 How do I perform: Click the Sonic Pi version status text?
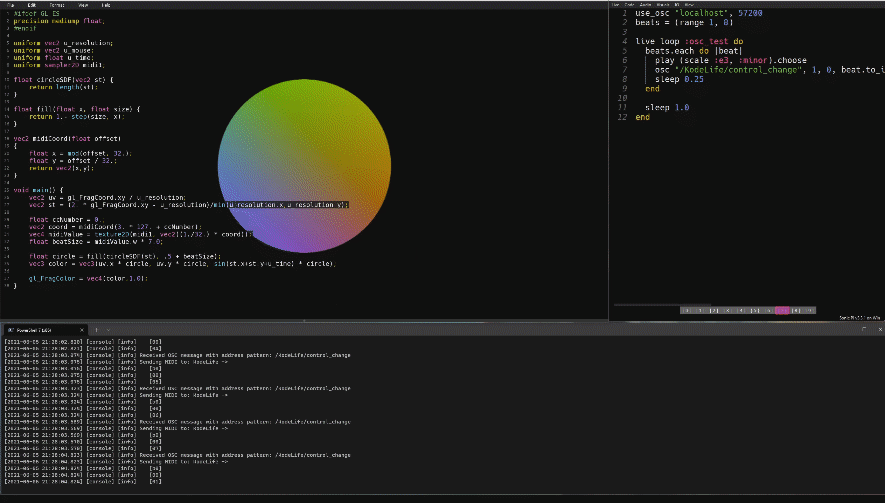pos(859,318)
